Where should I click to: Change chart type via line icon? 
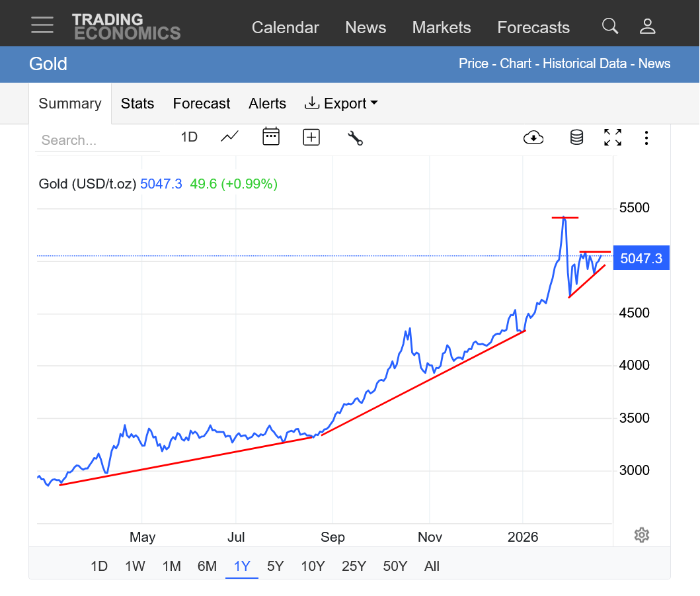point(229,137)
